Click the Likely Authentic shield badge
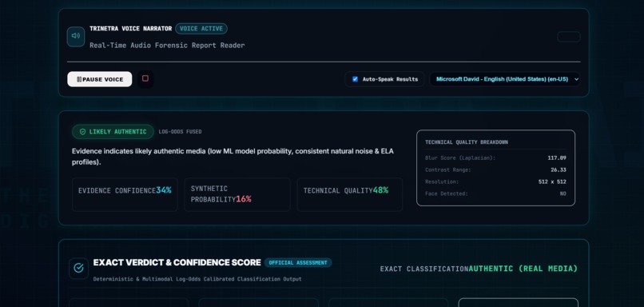Image resolution: width=644 pixels, height=307 pixels. 113,132
